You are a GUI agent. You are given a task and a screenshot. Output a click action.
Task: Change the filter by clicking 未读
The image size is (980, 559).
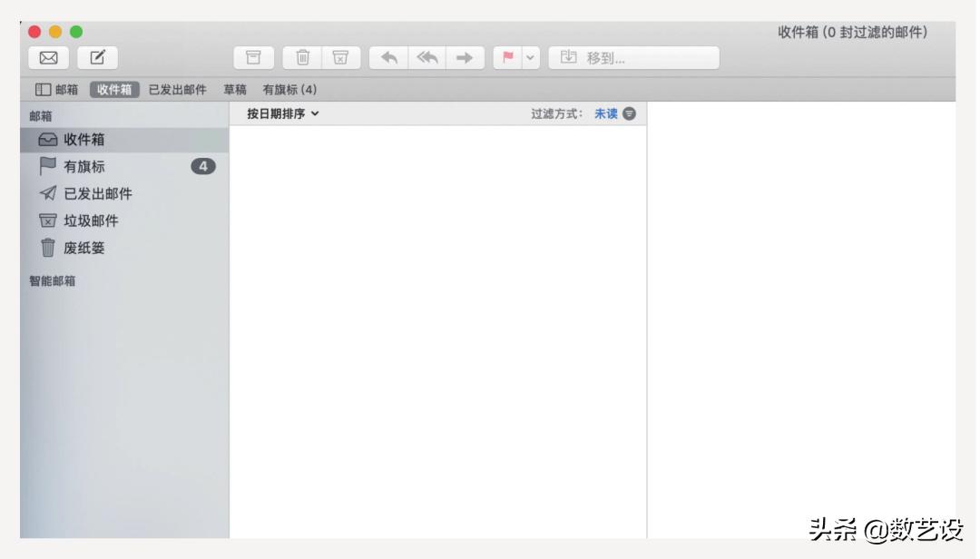click(605, 113)
